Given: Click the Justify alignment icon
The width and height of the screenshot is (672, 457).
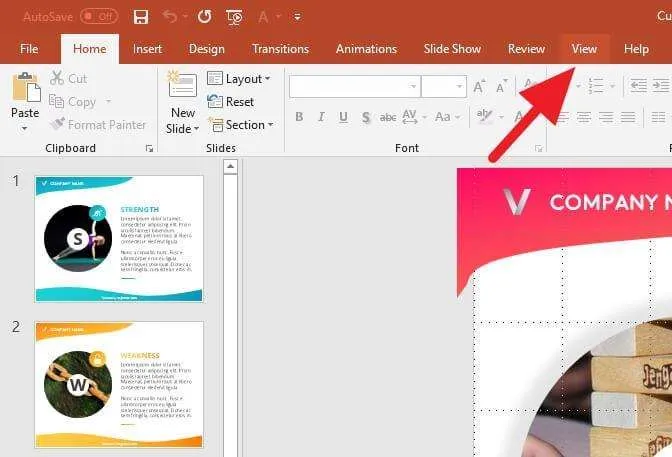Looking at the screenshot, I should click(x=628, y=117).
